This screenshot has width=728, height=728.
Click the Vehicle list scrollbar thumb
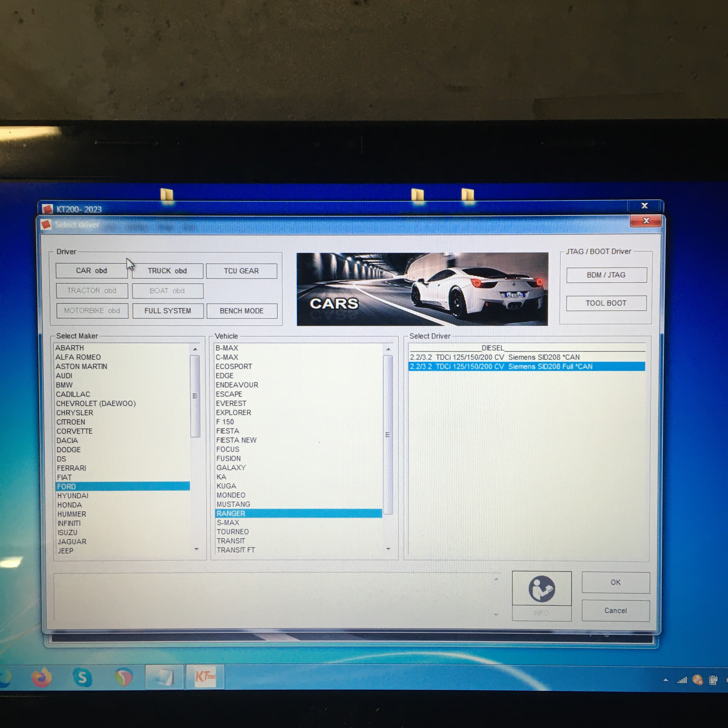click(388, 435)
